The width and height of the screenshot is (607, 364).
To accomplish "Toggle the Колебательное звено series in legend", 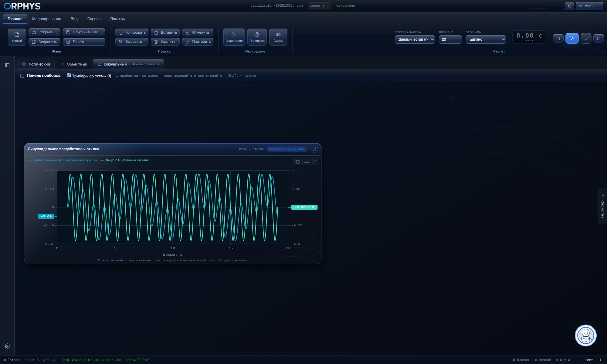I will point(62,160).
